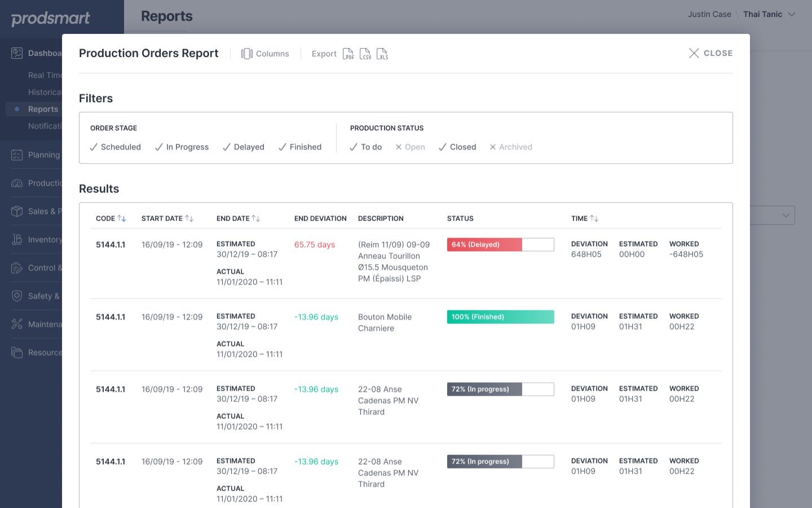Toggle the Scheduled order stage filter
This screenshot has width=812, height=508.
tap(116, 147)
